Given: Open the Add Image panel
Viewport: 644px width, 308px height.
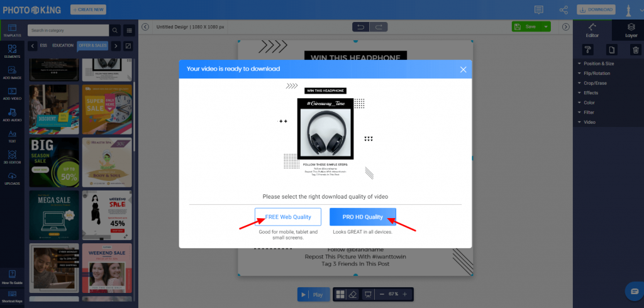Looking at the screenshot, I should pos(12,73).
